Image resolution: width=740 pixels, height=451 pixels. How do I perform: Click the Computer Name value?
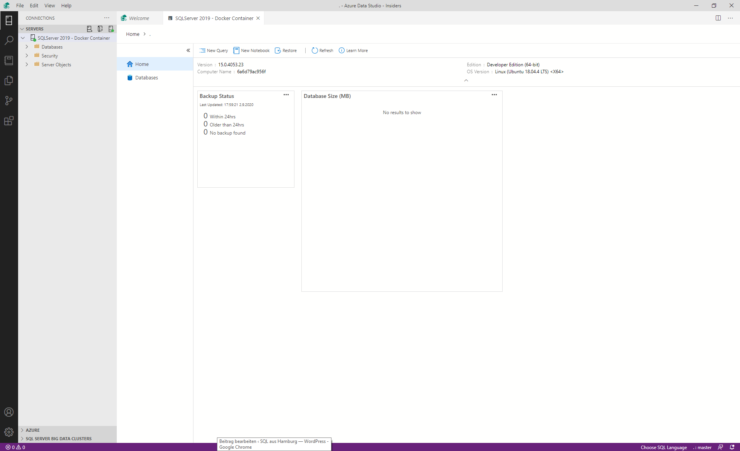[x=251, y=72]
